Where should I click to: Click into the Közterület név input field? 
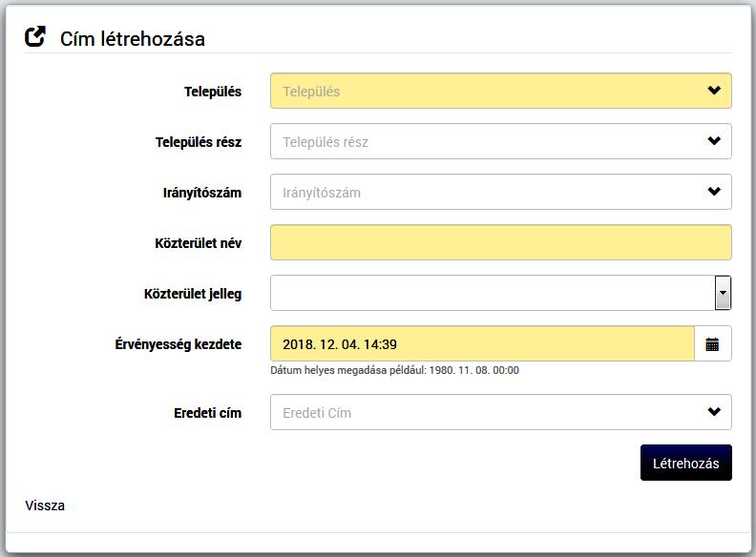pos(500,242)
